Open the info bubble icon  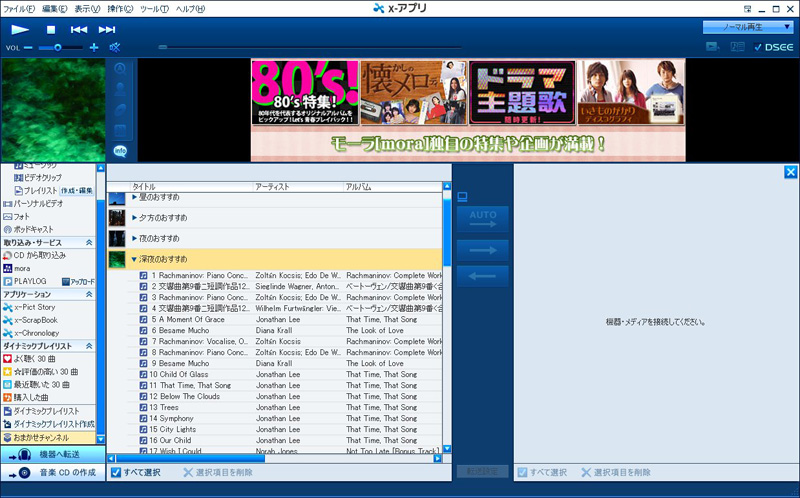[x=120, y=151]
